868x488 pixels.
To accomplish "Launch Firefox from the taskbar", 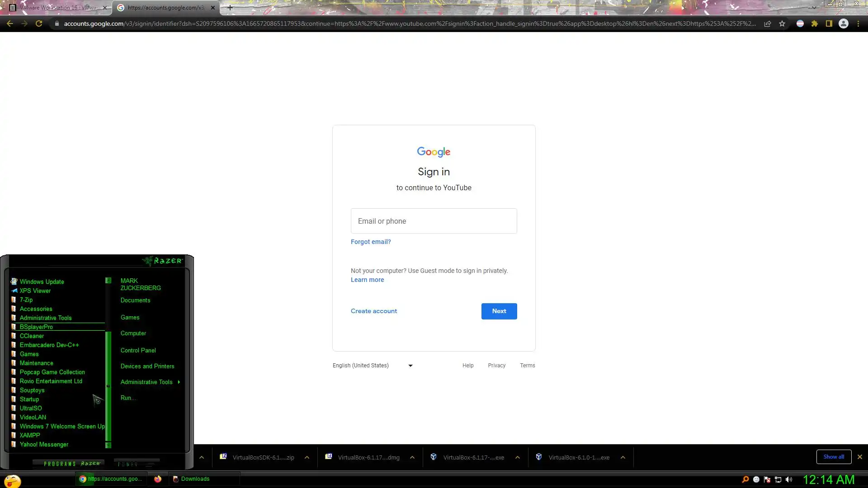I will (157, 479).
